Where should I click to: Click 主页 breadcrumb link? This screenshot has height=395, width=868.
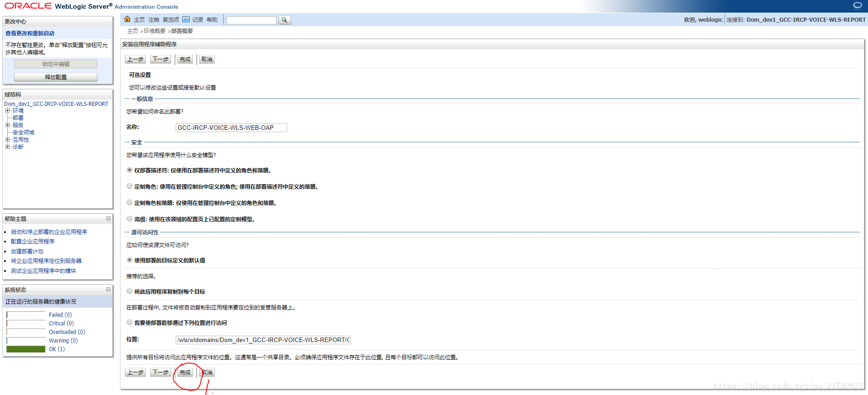point(133,31)
